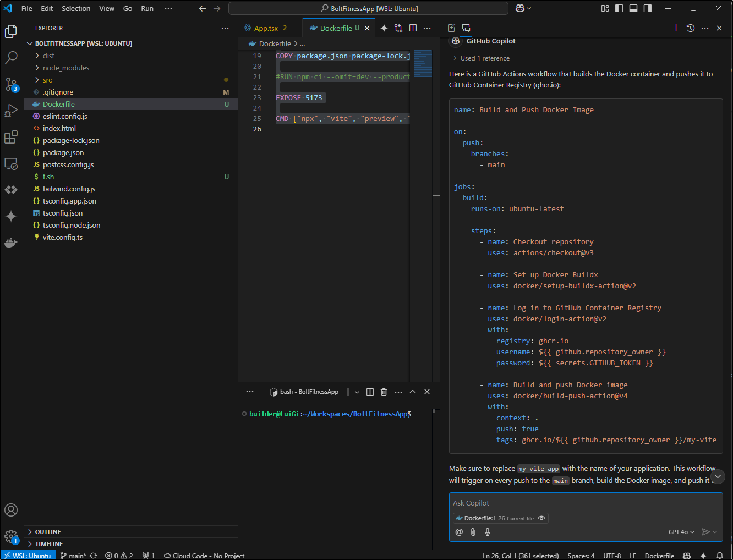Collapse the BOLTFITNESSAPP root folder
The height and width of the screenshot is (560, 733).
131,43
